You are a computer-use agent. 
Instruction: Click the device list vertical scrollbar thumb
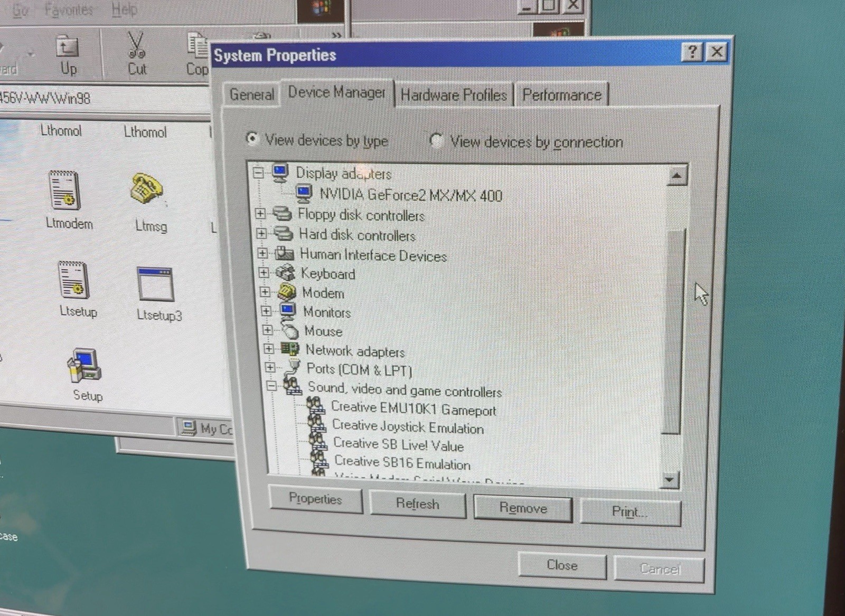674,331
